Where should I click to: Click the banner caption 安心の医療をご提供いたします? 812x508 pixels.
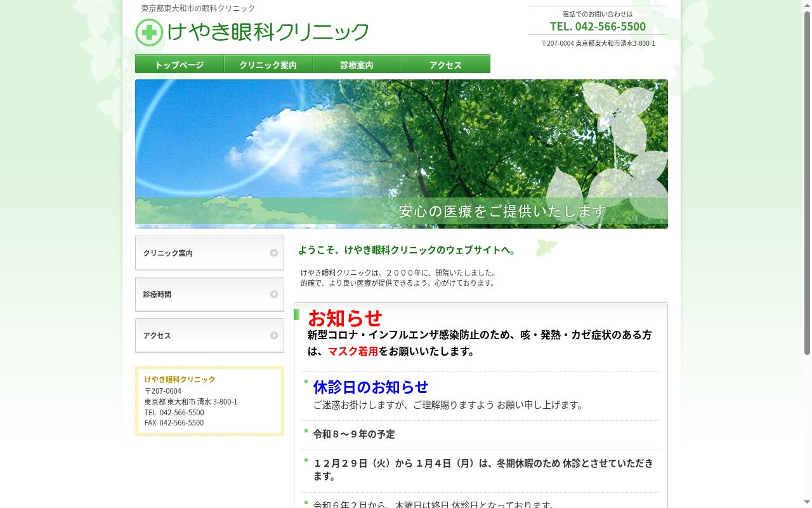[502, 211]
